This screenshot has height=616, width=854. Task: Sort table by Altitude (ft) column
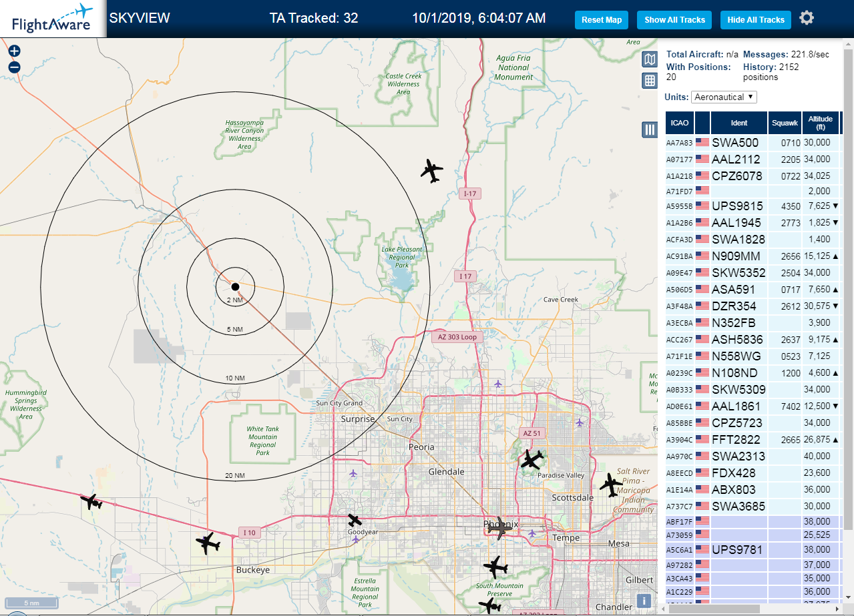[821, 123]
